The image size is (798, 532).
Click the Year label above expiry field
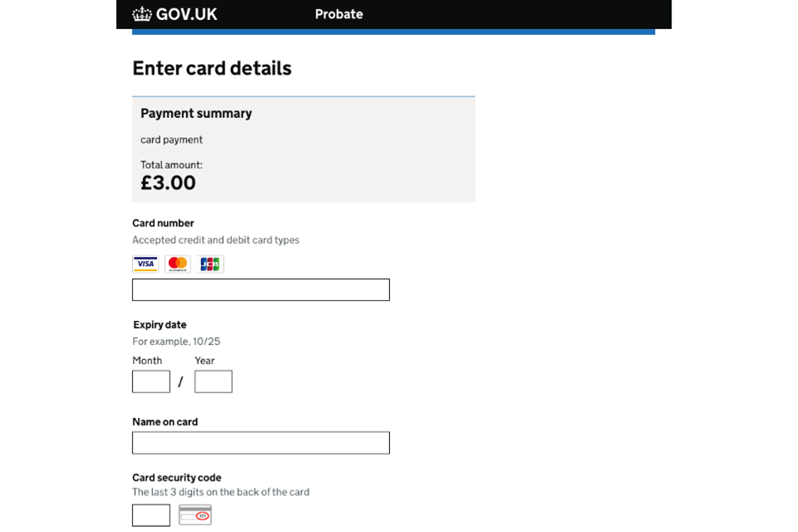pyautogui.click(x=204, y=361)
